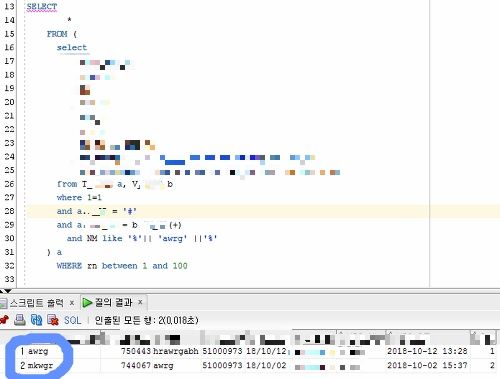Click line number 33 in the gutter
The image size is (500, 379).
(x=9, y=279)
